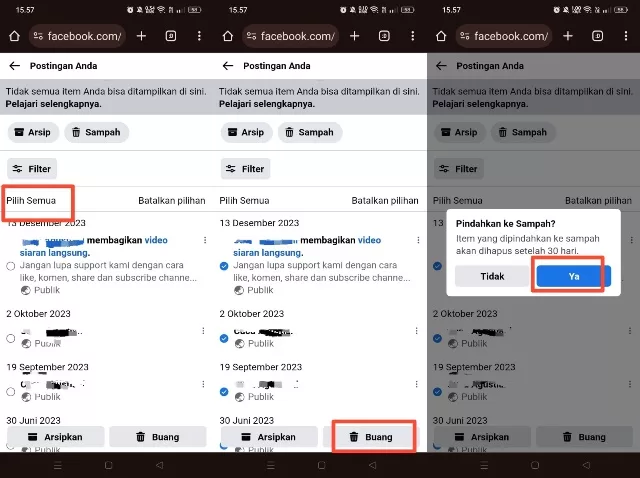Decline with the Tidak button

492,276
